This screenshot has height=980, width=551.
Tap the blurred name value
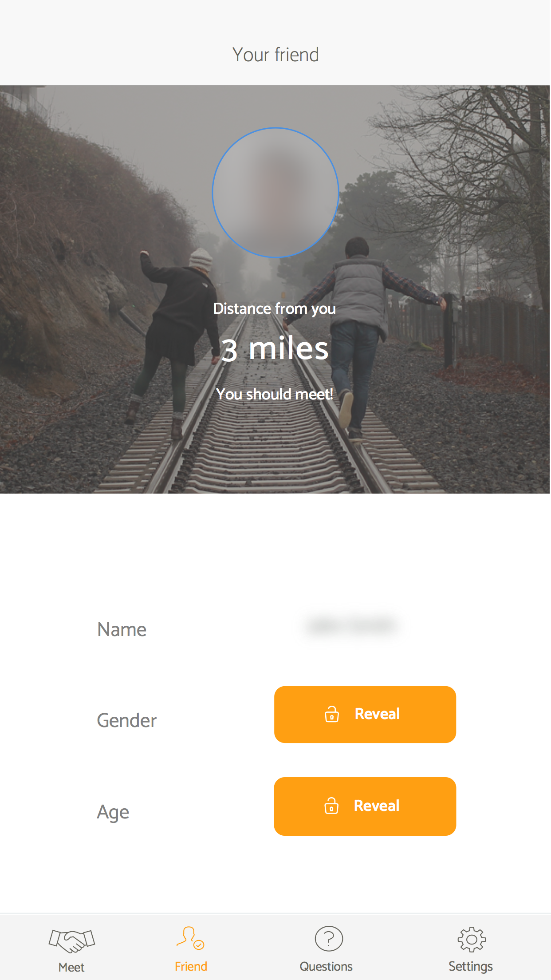[351, 626]
